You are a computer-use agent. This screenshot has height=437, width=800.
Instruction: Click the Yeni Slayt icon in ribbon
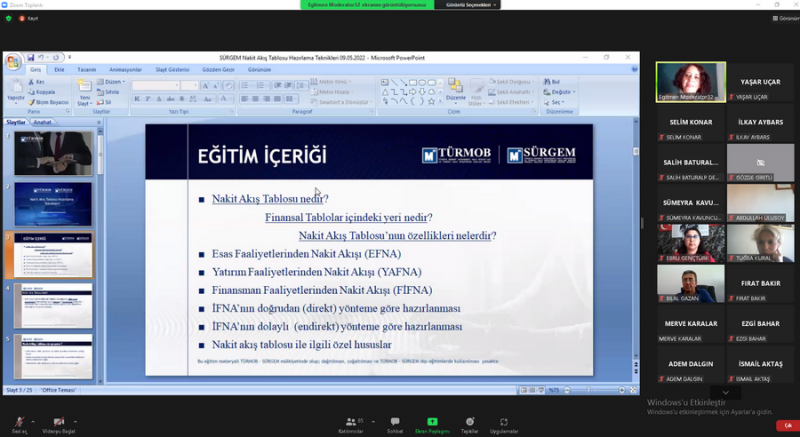point(85,93)
